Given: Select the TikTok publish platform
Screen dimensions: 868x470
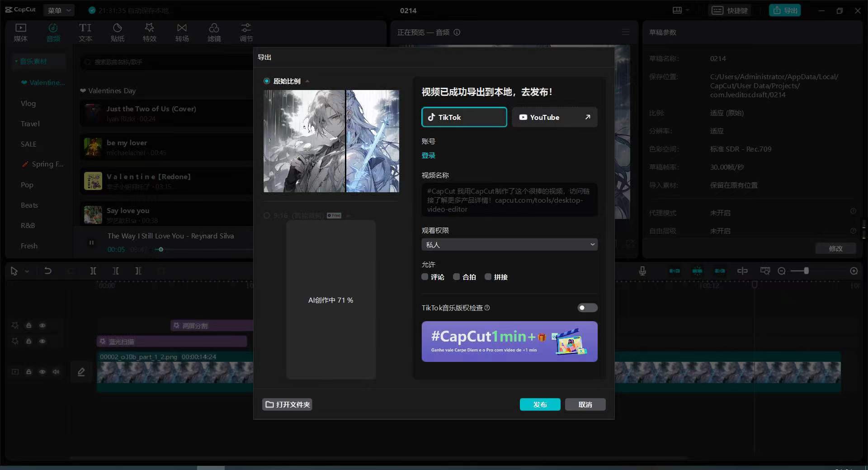Looking at the screenshot, I should 464,117.
